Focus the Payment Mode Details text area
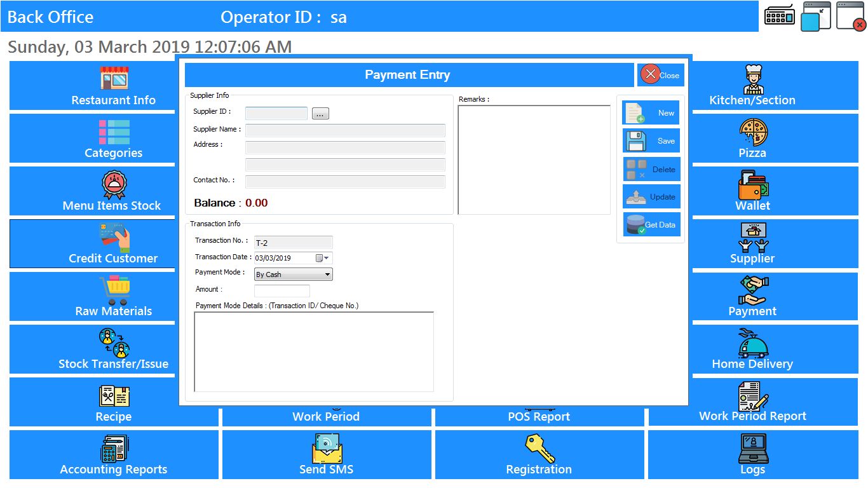This screenshot has height=488, width=868. pyautogui.click(x=314, y=351)
